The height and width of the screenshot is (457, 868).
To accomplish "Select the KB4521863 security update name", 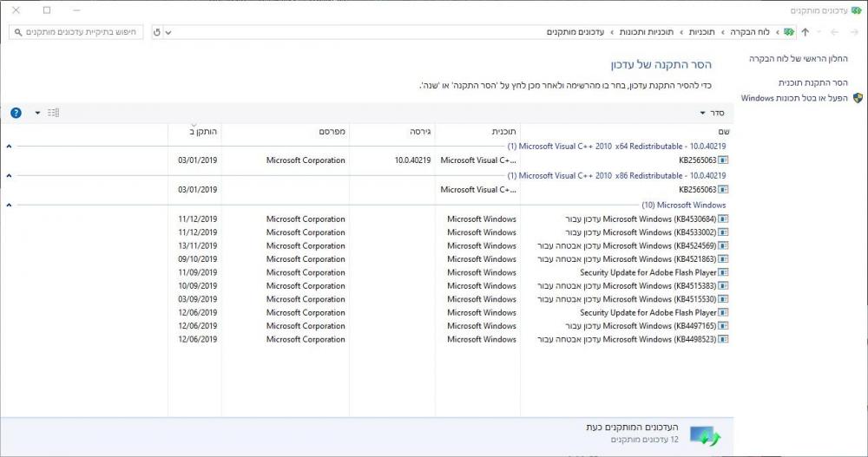I will [x=627, y=259].
